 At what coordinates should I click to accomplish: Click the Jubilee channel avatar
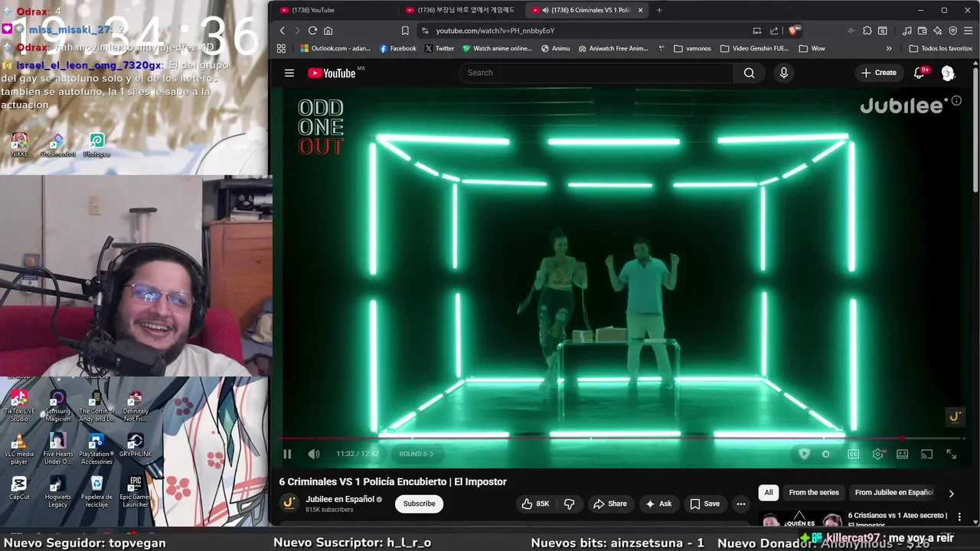(289, 503)
